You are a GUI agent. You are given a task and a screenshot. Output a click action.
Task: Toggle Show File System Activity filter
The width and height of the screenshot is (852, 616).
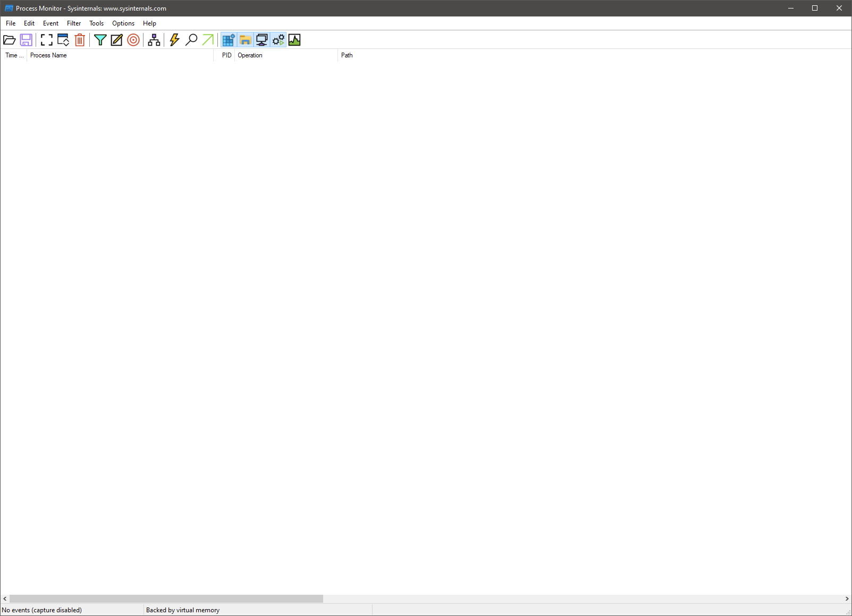tap(245, 40)
